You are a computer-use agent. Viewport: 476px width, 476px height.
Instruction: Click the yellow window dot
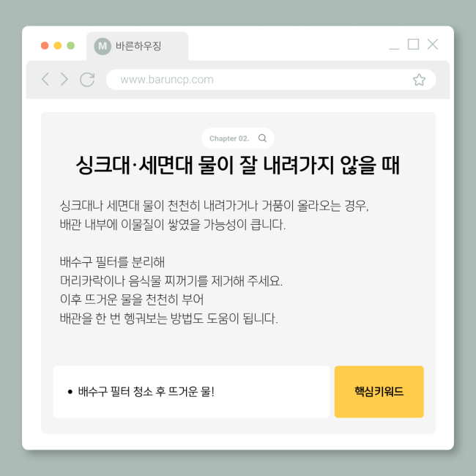click(x=58, y=45)
